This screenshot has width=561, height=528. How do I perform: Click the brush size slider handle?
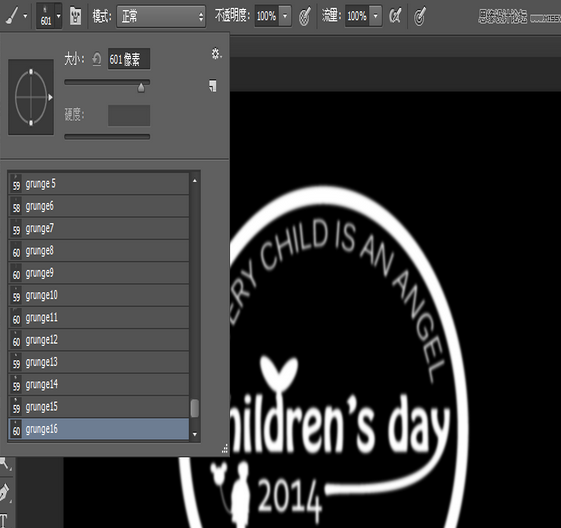pos(141,87)
